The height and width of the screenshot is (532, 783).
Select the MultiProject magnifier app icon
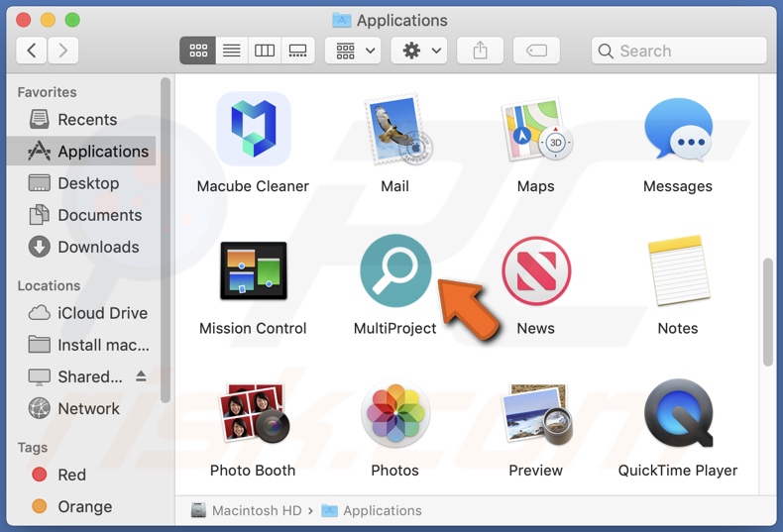point(395,270)
